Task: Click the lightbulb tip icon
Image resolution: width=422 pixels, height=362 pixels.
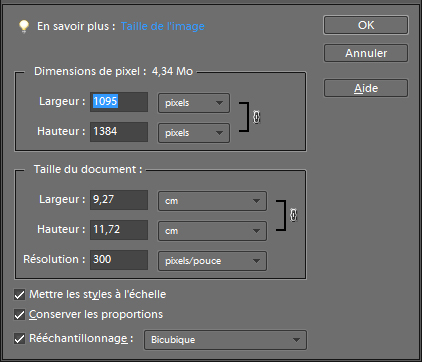Action: [x=24, y=26]
